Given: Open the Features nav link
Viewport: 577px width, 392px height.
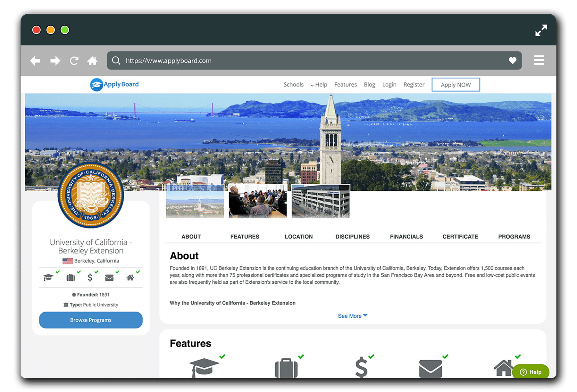Looking at the screenshot, I should click(346, 85).
